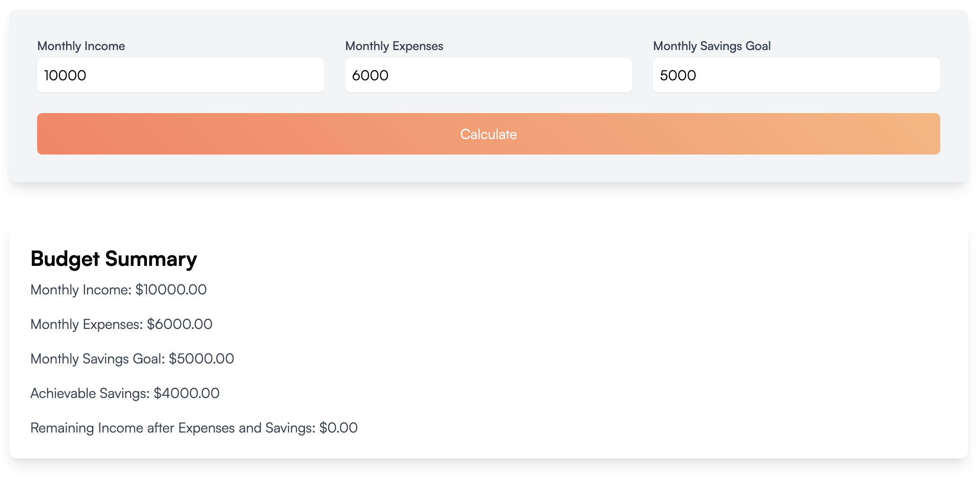Image resolution: width=980 pixels, height=480 pixels.
Task: Click the Monthly Income input field
Action: [x=181, y=75]
